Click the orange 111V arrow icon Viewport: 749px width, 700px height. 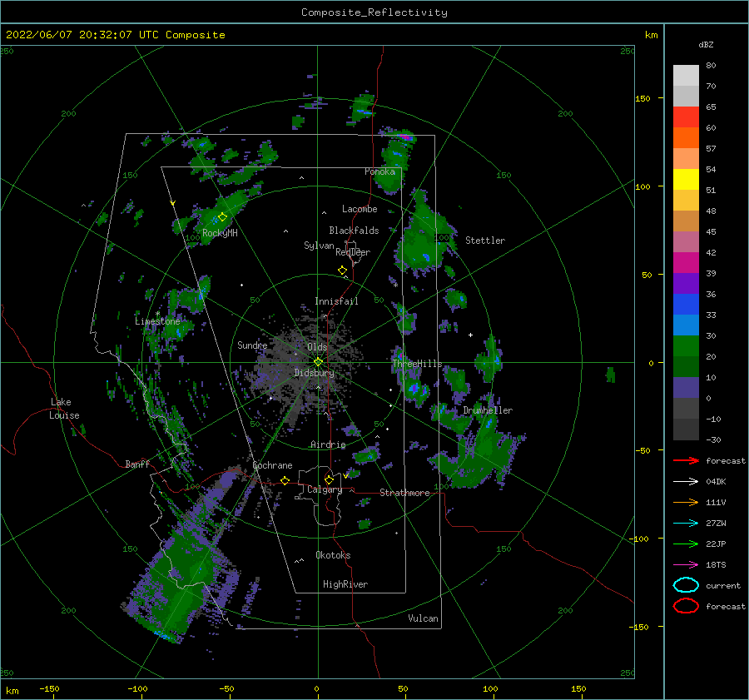[x=686, y=502]
